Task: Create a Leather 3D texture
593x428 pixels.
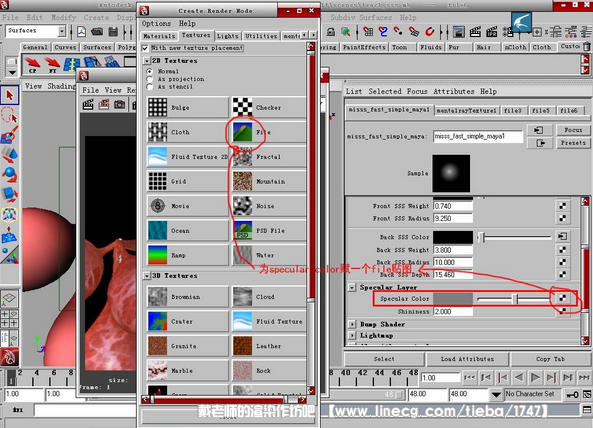Action: coord(268,346)
